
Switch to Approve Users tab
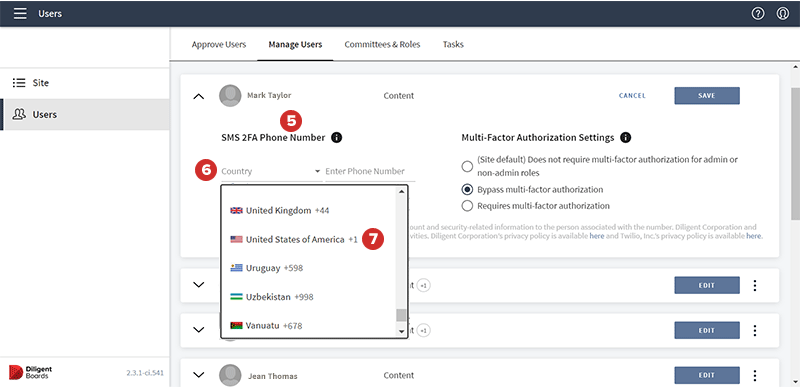tap(219, 44)
